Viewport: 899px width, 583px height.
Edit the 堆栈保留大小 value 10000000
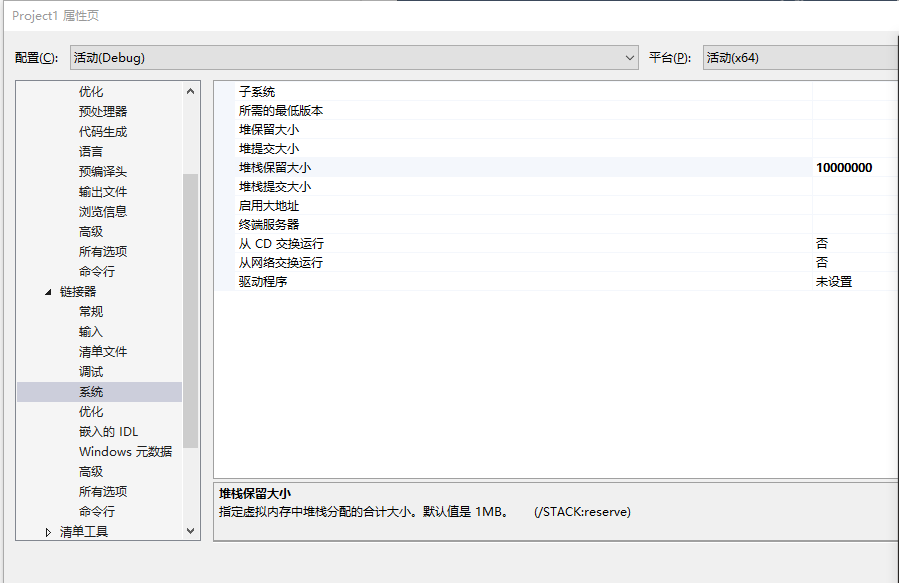point(845,167)
